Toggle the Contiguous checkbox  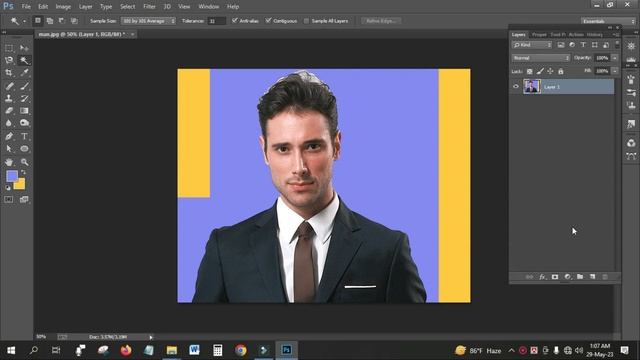click(x=268, y=20)
